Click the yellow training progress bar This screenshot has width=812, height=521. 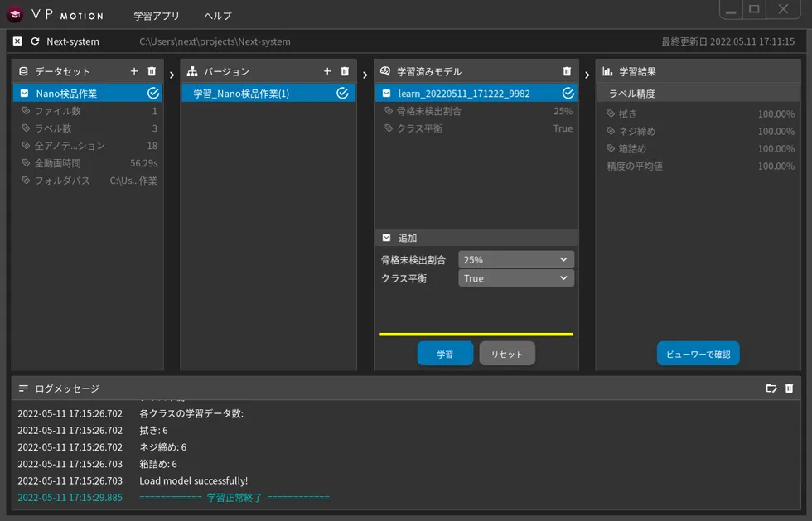476,335
